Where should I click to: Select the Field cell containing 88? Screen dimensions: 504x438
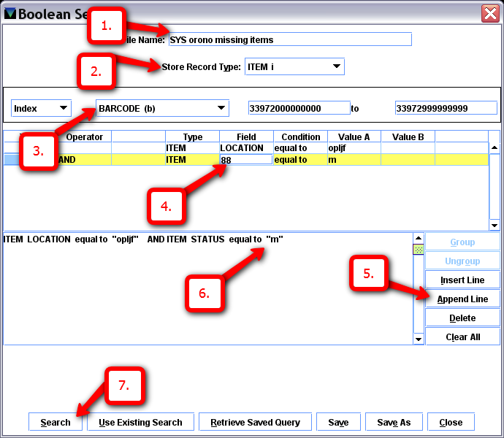click(x=246, y=159)
